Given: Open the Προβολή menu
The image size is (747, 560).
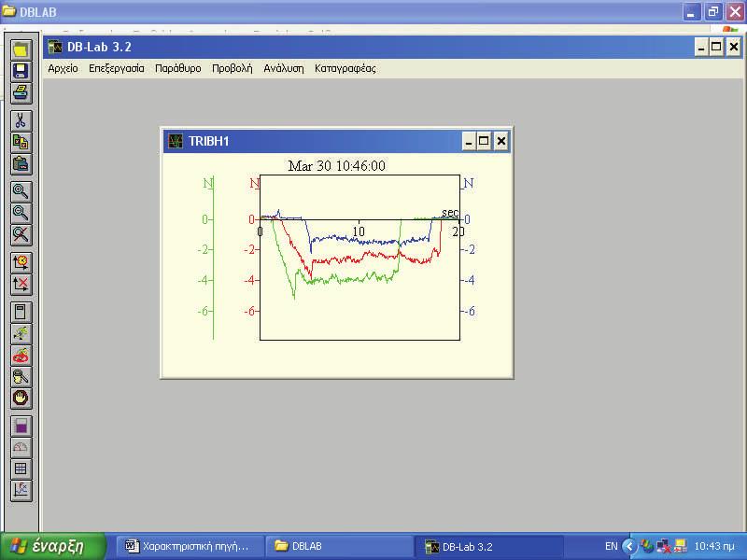Looking at the screenshot, I should (232, 68).
